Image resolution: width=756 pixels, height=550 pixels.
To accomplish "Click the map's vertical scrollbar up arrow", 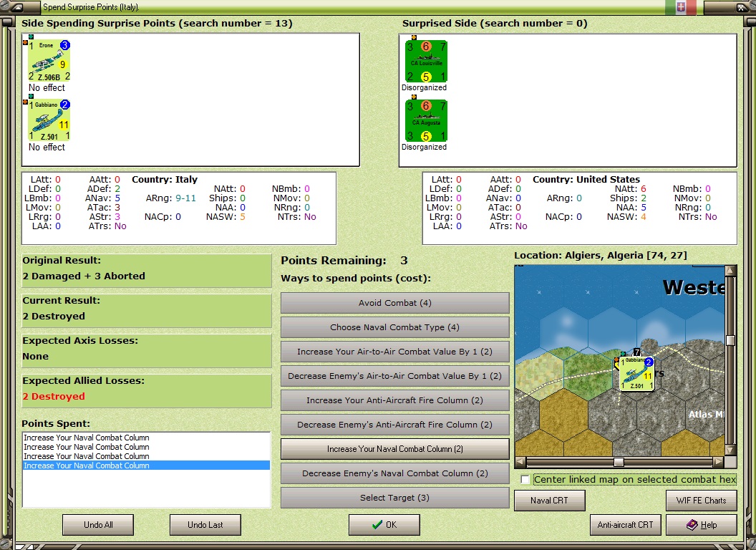I will pyautogui.click(x=730, y=270).
